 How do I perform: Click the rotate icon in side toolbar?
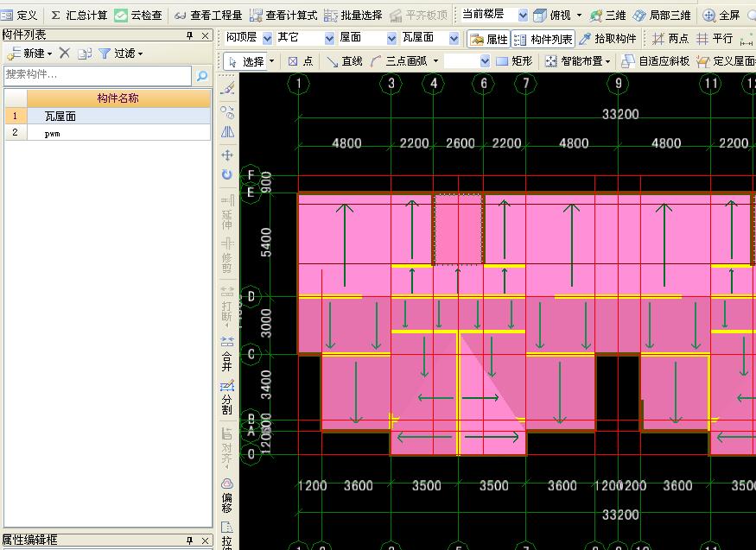tap(227, 174)
